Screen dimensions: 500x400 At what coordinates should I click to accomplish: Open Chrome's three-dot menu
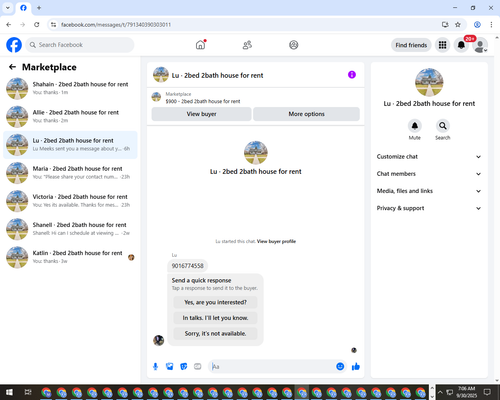click(491, 24)
